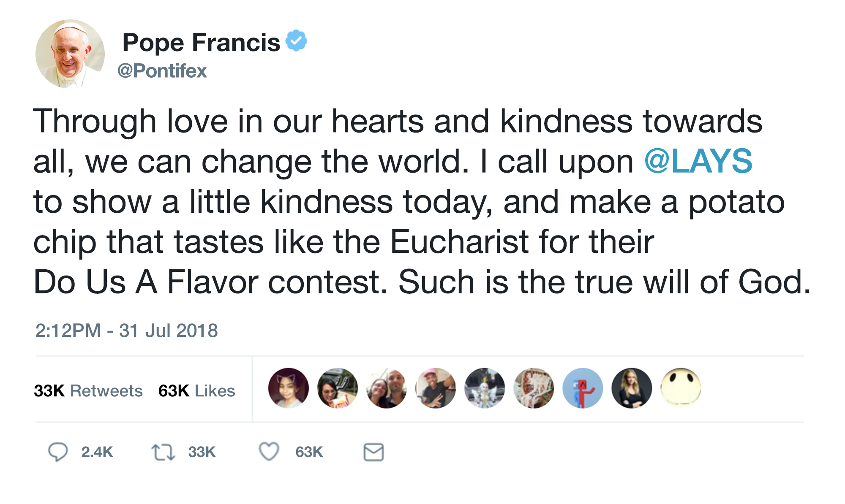Click the 2.4K reply count
Image resolution: width=845 pixels, height=504 pixels.
[x=97, y=452]
